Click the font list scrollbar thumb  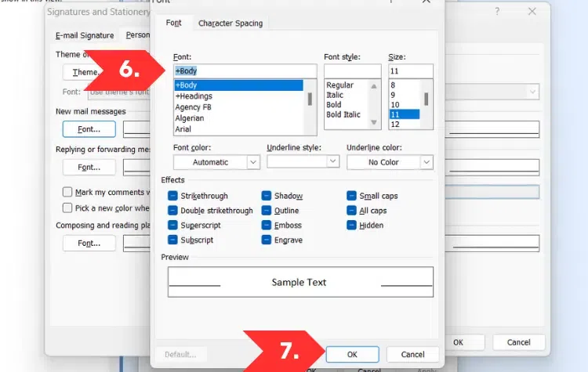coord(310,99)
